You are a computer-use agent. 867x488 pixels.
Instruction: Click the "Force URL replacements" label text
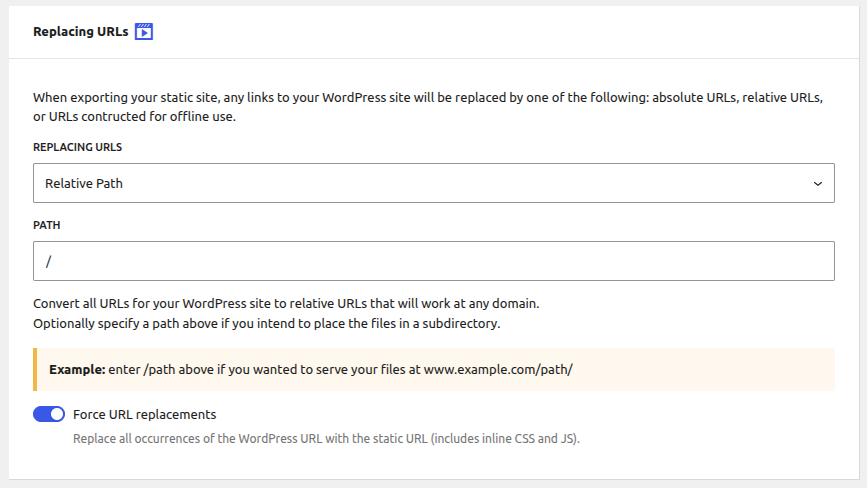click(144, 414)
